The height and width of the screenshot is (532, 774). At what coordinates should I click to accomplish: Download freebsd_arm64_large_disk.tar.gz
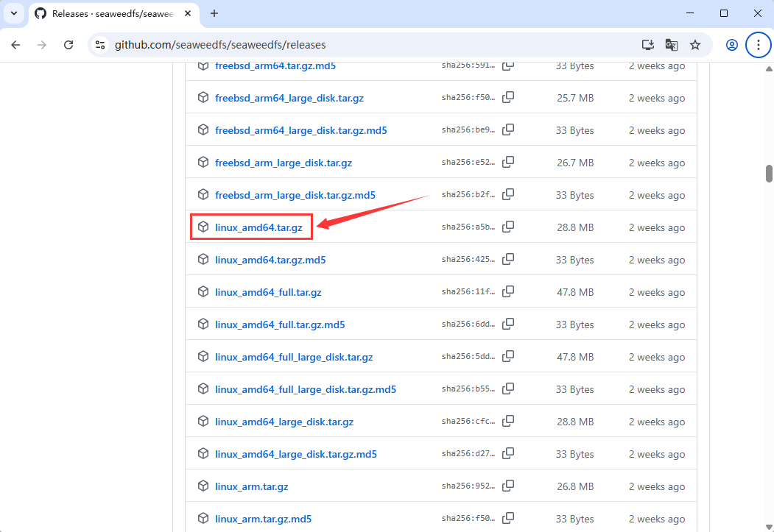[289, 98]
